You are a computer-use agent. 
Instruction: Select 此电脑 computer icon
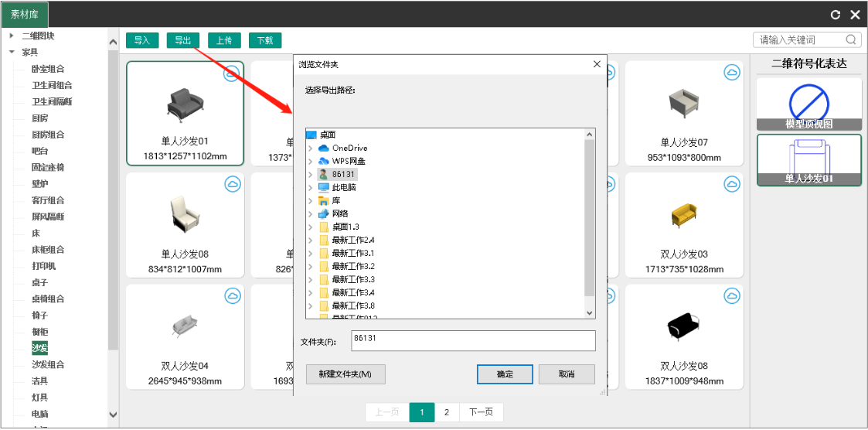(324, 187)
